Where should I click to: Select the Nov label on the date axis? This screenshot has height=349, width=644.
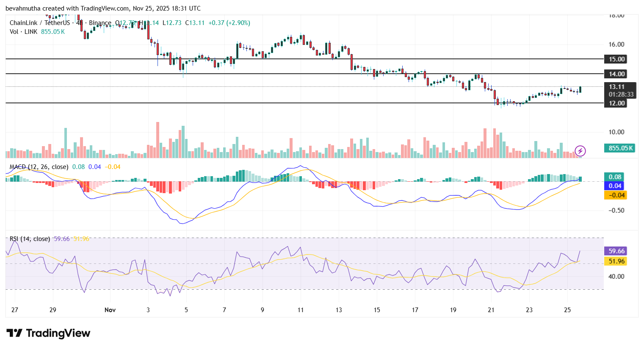(x=110, y=310)
